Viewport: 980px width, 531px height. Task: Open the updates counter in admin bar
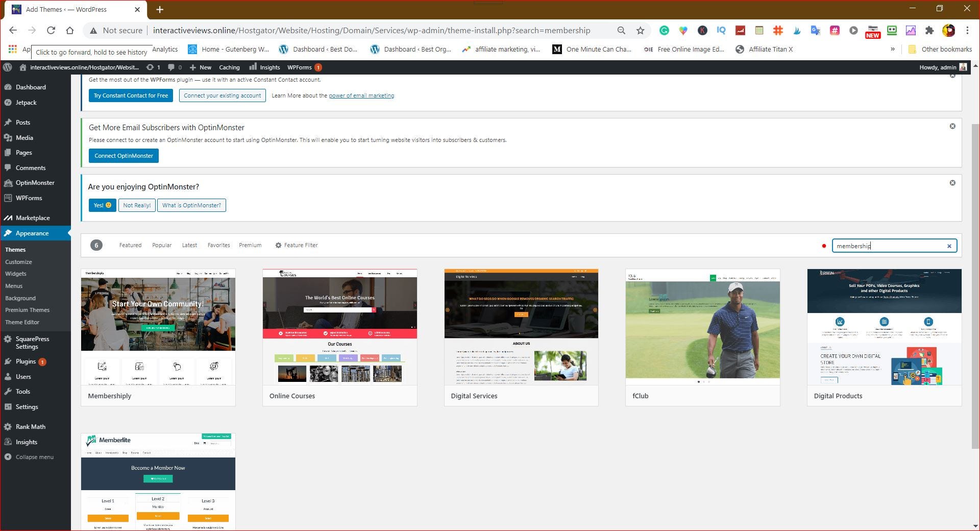[x=153, y=67]
